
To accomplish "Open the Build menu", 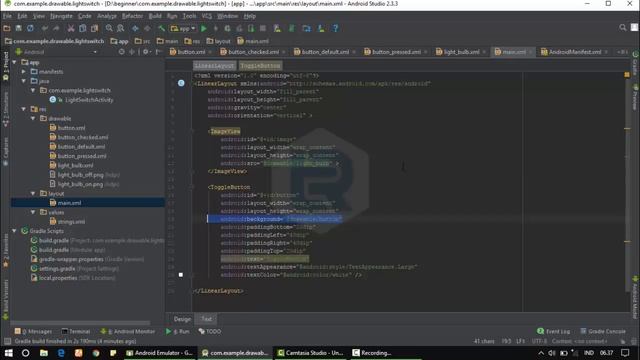I will (x=155, y=16).
